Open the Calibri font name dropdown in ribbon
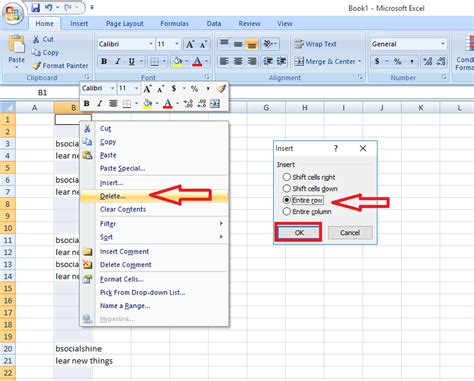 click(151, 44)
